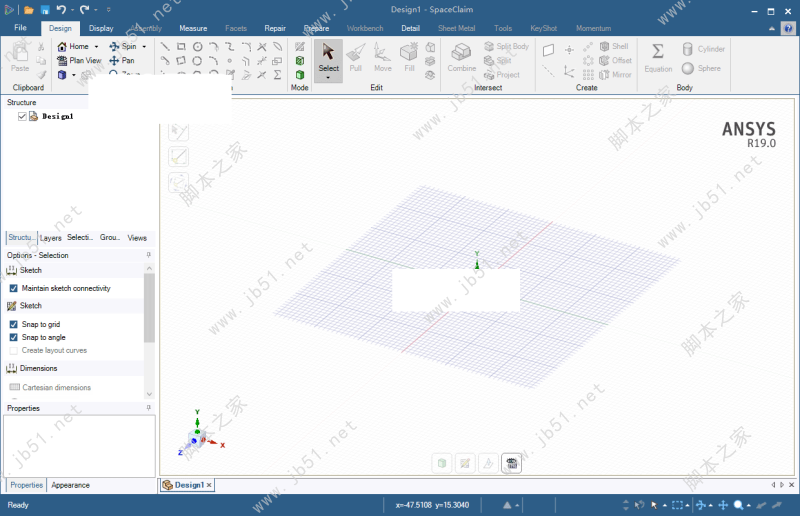Click the Shell tool
This screenshot has width=800, height=516.
coord(614,46)
